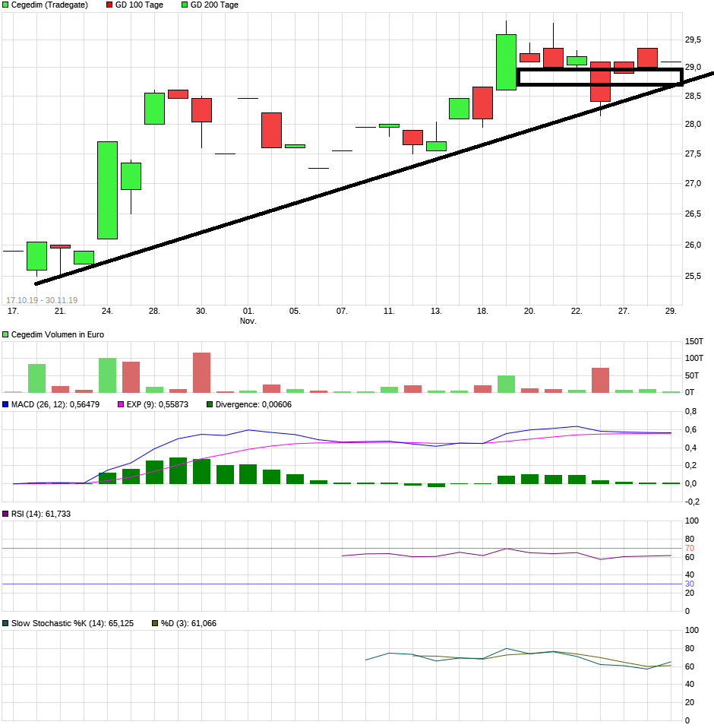Click the dark green Divergence legend swatch
The width and height of the screenshot is (714, 728).
coord(210,404)
